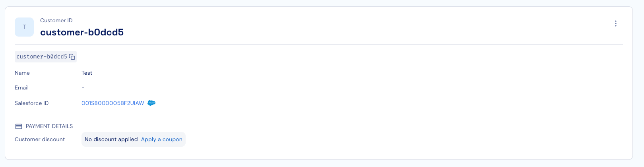This screenshot has height=167, width=644.
Task: Click the 'Customer discount' label
Action: pos(40,139)
